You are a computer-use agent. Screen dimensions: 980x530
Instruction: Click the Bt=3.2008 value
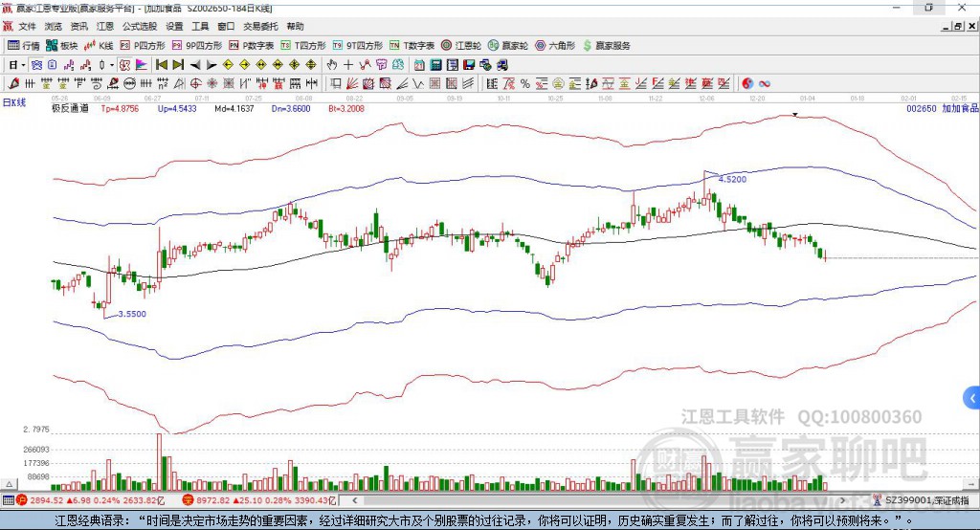346,108
